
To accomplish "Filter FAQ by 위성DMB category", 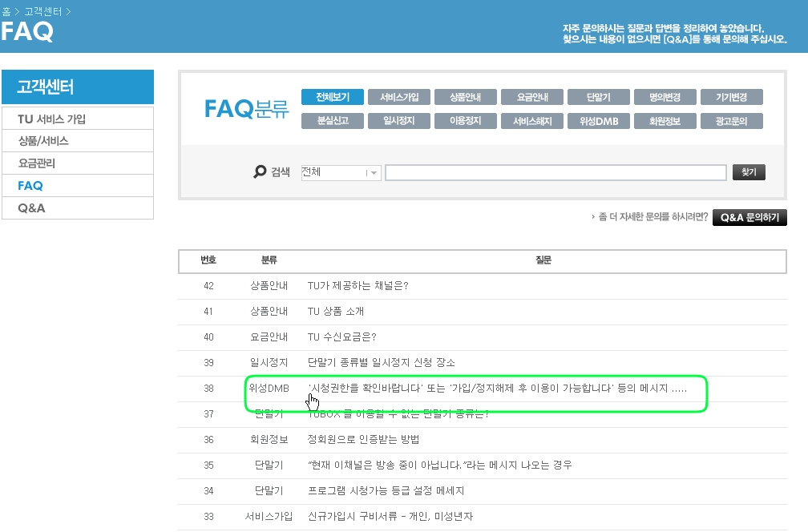I will coord(598,121).
